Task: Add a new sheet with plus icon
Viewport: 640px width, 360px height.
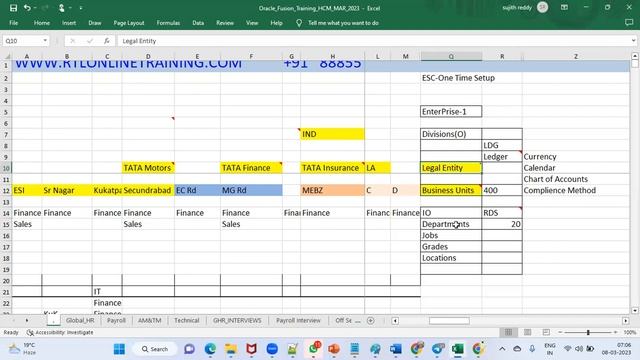Action: pyautogui.click(x=371, y=320)
